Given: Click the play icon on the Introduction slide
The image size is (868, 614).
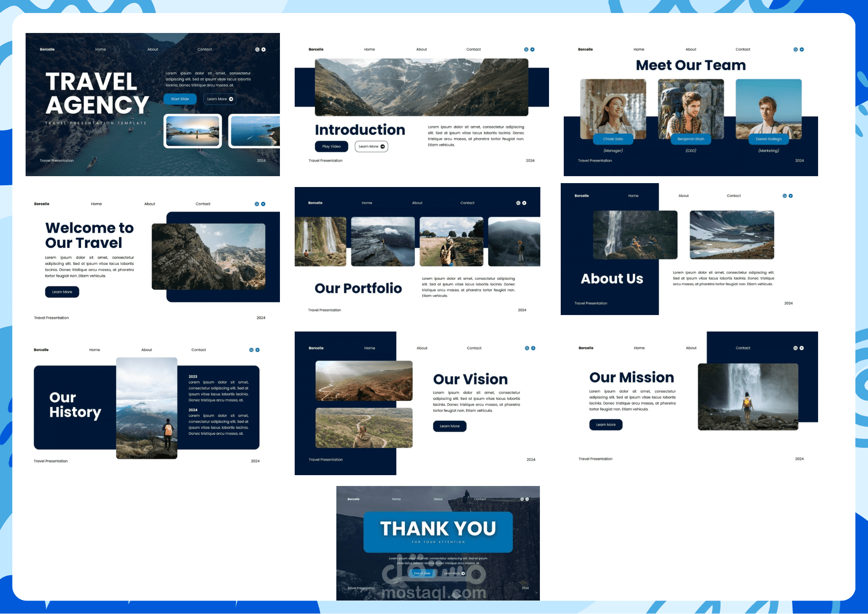Looking at the screenshot, I should tap(533, 49).
